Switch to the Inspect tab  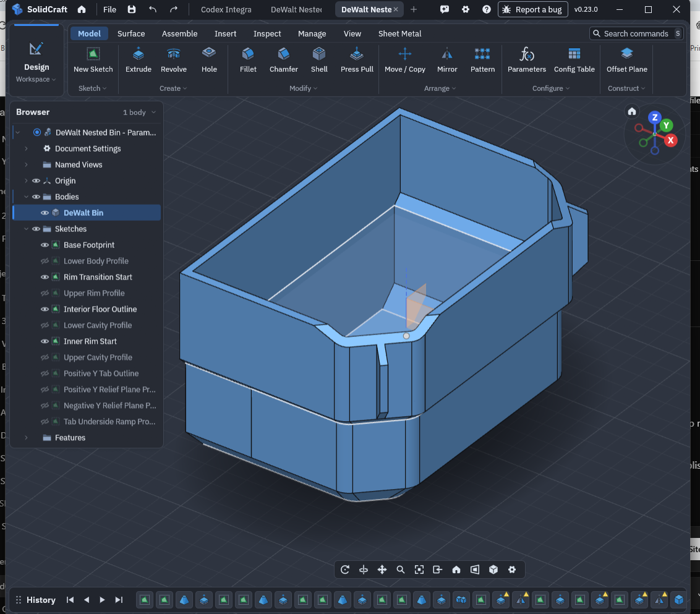(267, 33)
